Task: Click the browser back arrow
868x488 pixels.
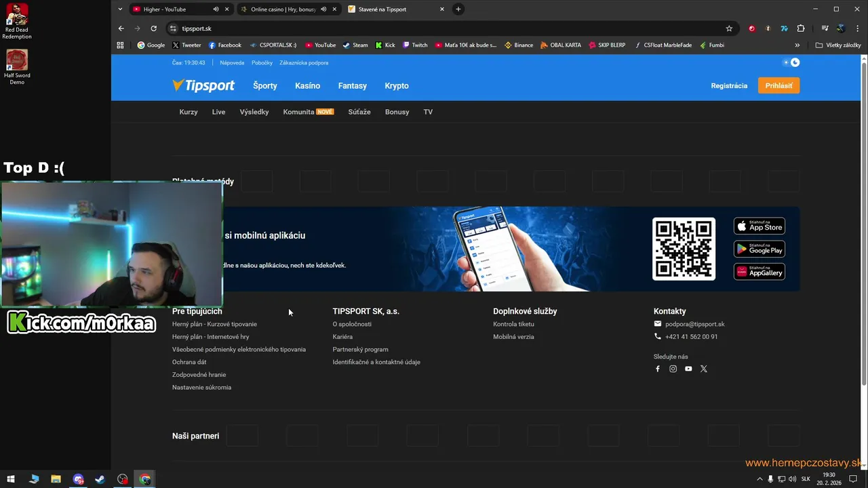Action: pyautogui.click(x=121, y=28)
